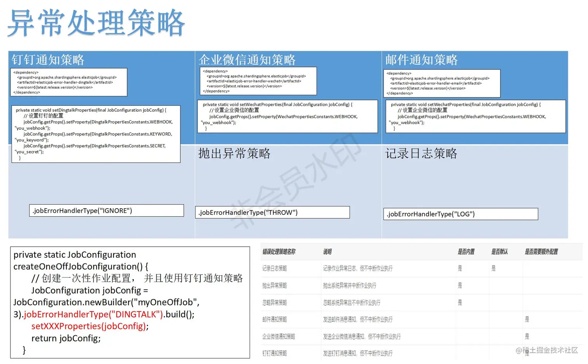Select the red jobErrorHandlerType("DINGTALK") text
Image resolution: width=588 pixels, height=364 pixels.
coord(93,314)
